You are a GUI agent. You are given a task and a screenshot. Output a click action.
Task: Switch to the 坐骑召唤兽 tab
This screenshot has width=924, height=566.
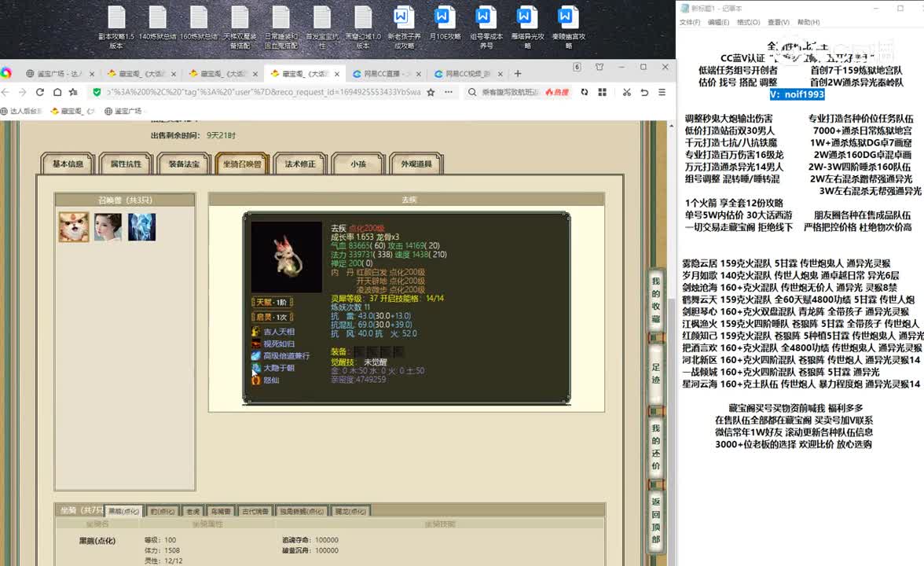(x=242, y=164)
